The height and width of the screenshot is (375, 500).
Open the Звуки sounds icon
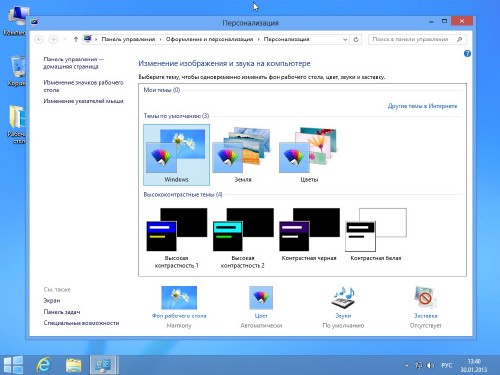point(343,298)
